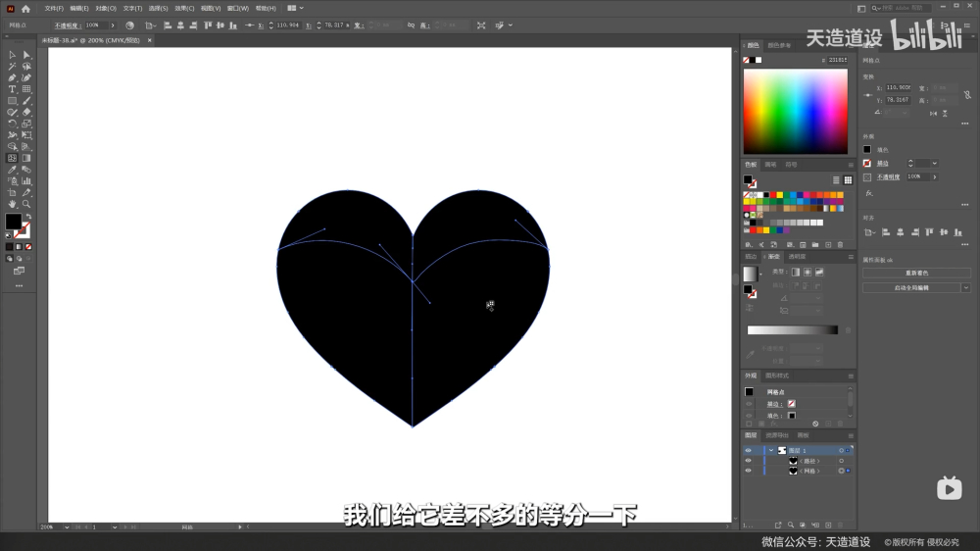Click the 重新着色 button

pos(917,274)
